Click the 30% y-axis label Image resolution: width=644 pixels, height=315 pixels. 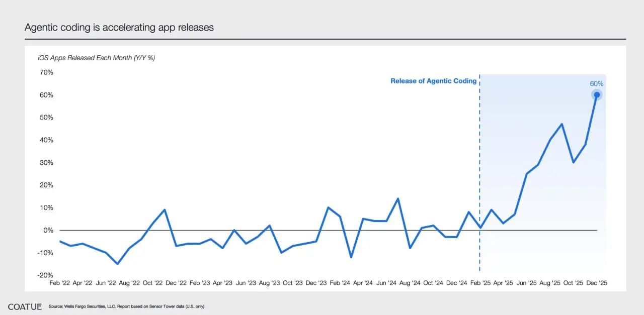(45, 163)
